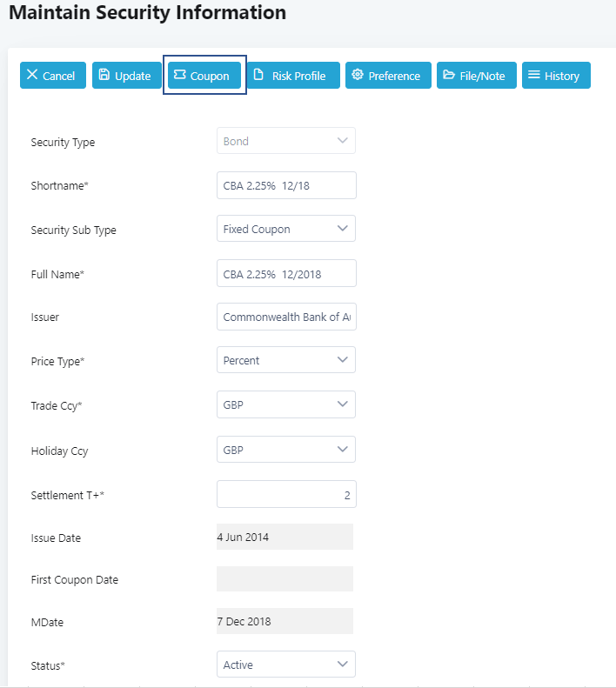Open Preference settings with gear icon
Image resolution: width=616 pixels, height=688 pixels.
pos(388,76)
